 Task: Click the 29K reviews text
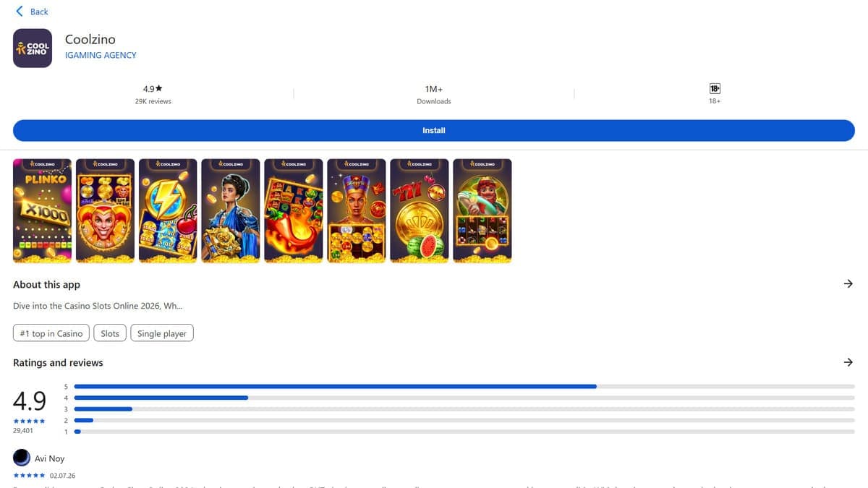153,101
